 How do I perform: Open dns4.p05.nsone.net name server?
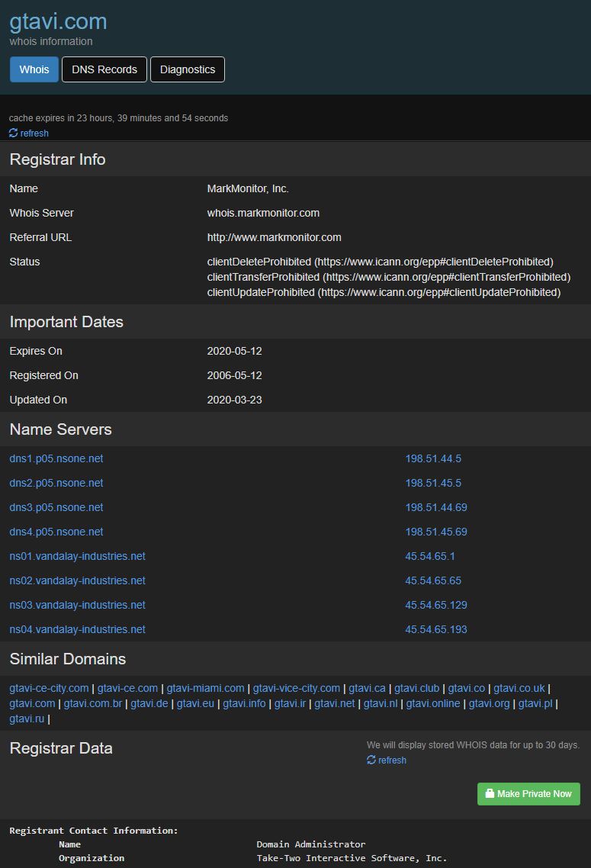56,532
